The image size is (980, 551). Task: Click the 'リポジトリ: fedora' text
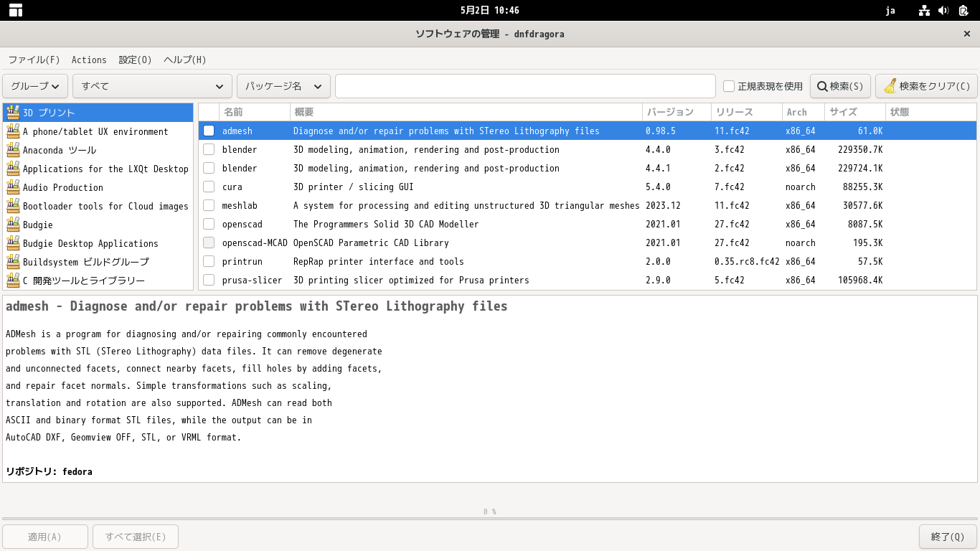49,472
